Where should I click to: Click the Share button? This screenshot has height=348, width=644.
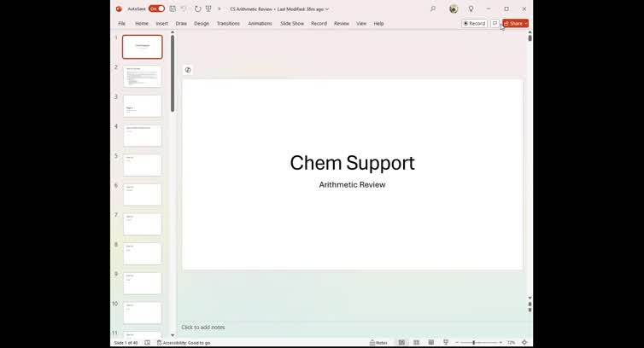pyautogui.click(x=513, y=23)
